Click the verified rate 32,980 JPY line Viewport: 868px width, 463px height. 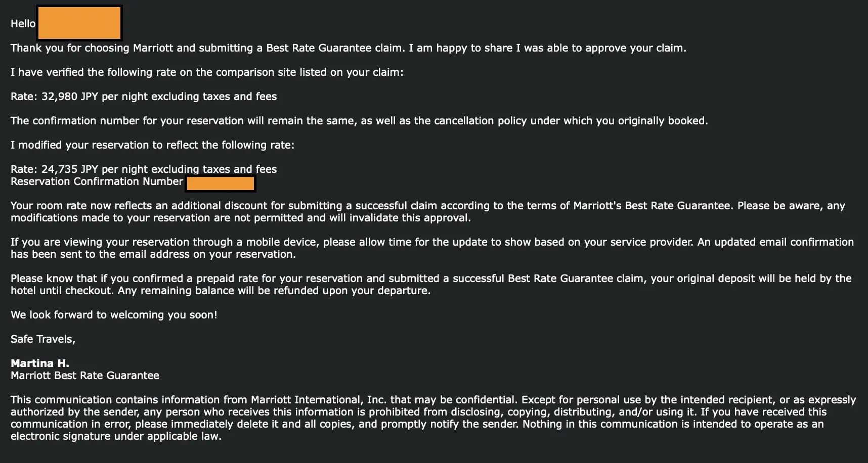coord(144,97)
